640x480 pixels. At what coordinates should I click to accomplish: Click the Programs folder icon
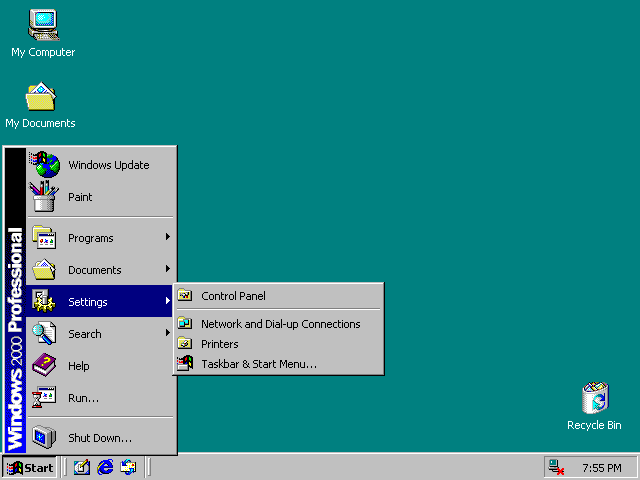pos(44,237)
